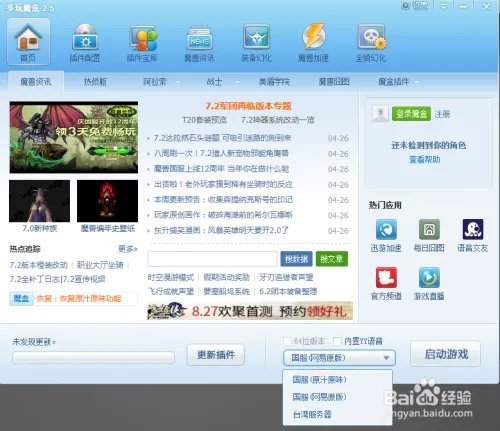The width and height of the screenshot is (500, 431).
Task: Click the green 搜文章 button
Action: (x=332, y=259)
